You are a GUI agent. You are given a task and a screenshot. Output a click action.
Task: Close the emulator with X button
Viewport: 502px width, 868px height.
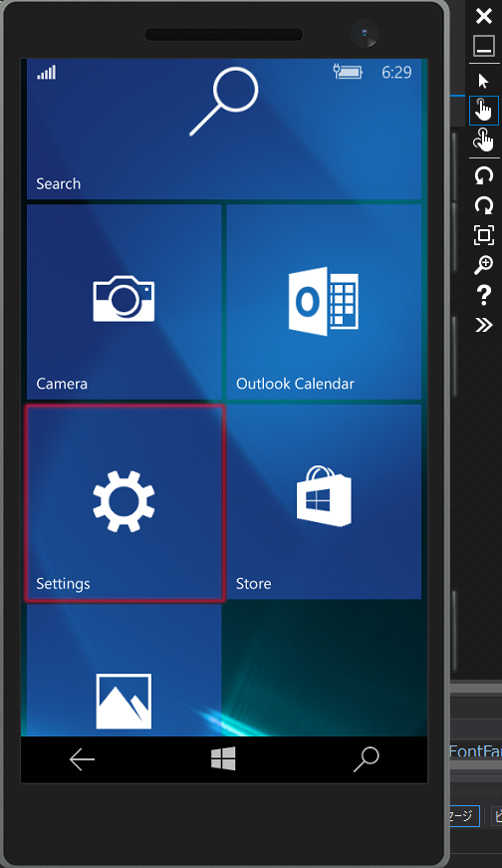click(484, 16)
